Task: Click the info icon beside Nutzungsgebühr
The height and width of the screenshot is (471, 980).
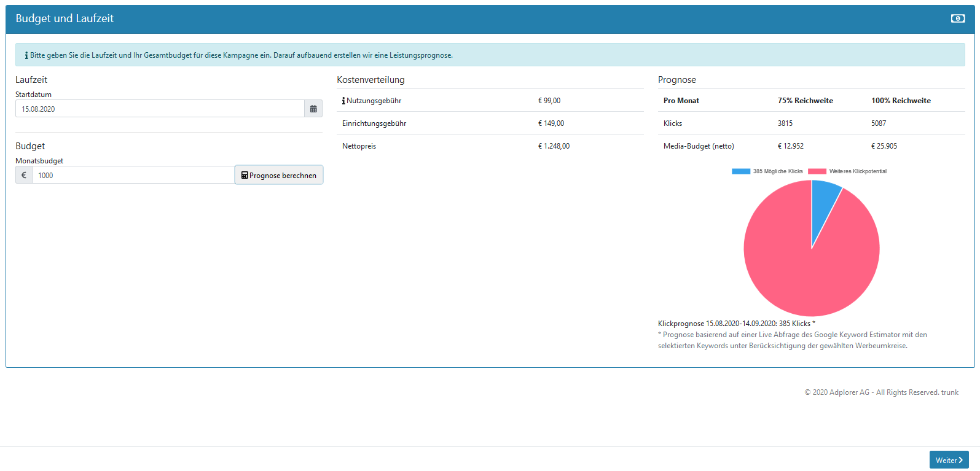Action: [x=343, y=101]
